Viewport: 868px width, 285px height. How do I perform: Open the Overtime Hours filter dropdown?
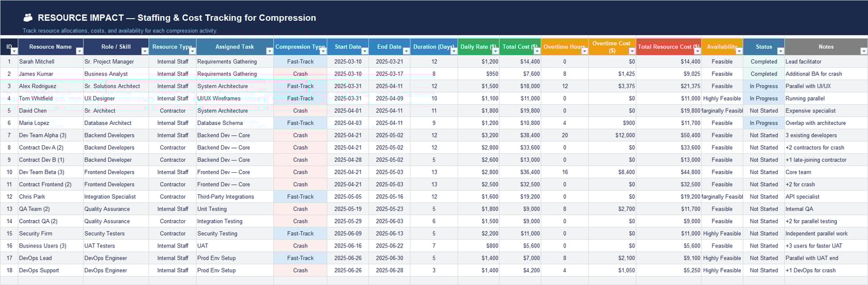[584, 51]
